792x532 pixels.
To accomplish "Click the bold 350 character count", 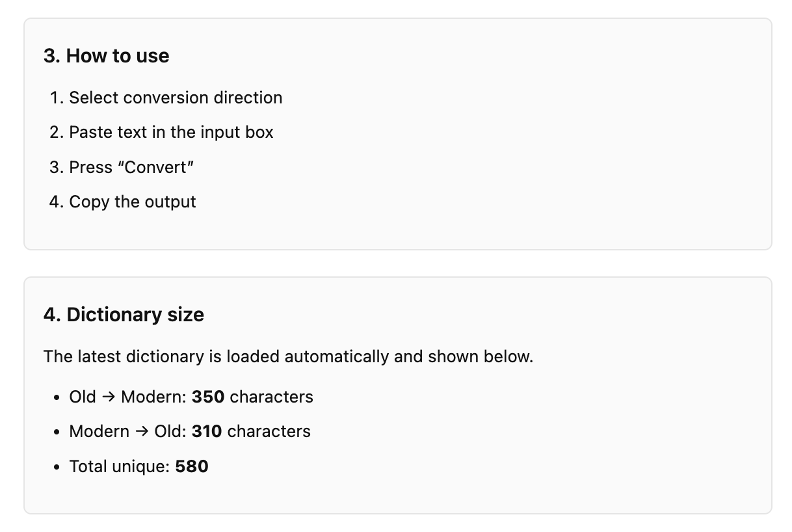I will tap(208, 397).
